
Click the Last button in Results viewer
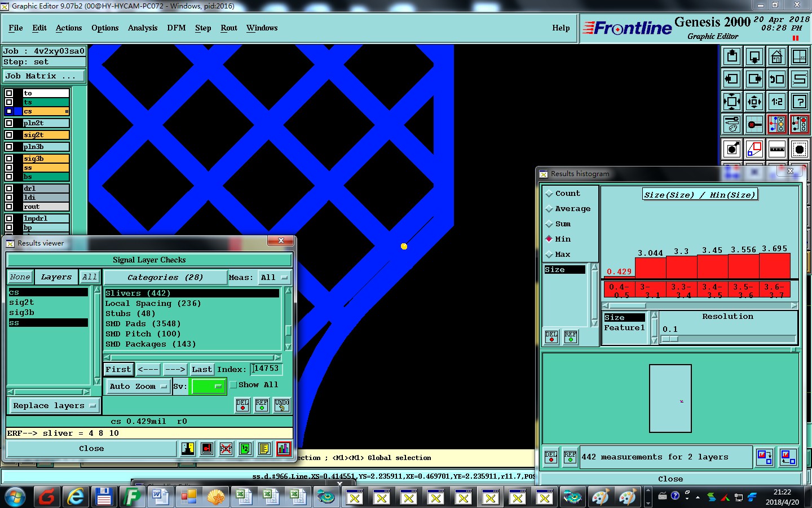(202, 370)
